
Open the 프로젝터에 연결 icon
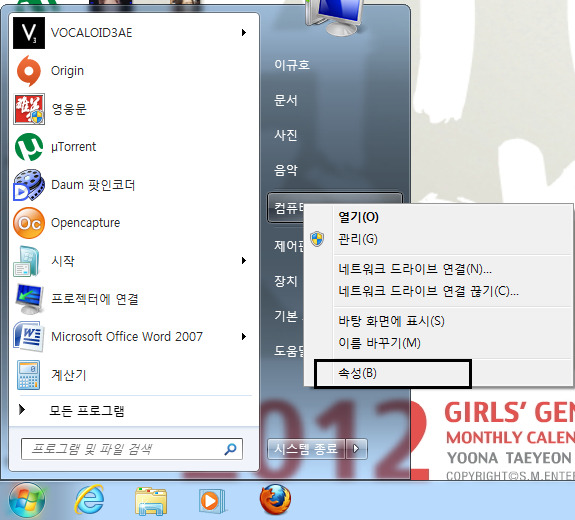point(29,299)
